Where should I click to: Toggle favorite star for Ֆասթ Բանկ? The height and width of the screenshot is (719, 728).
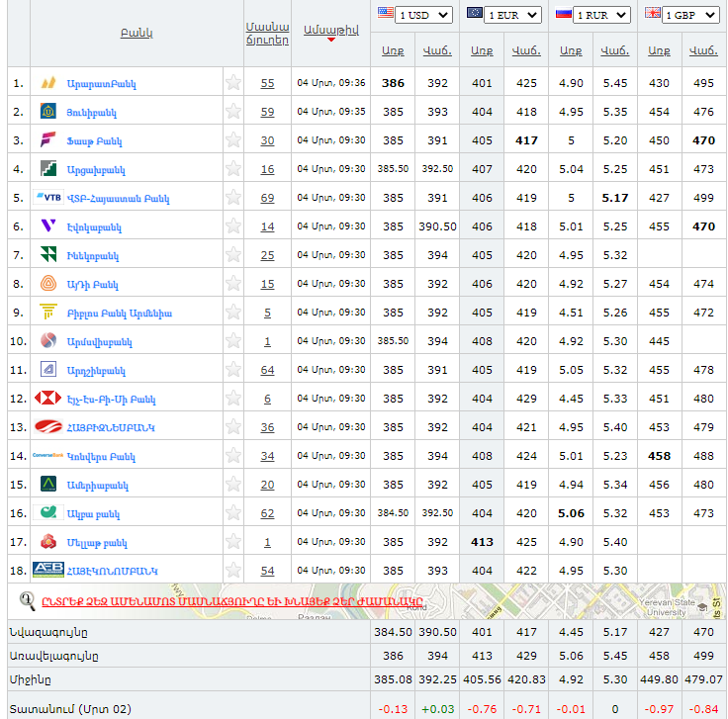233,139
